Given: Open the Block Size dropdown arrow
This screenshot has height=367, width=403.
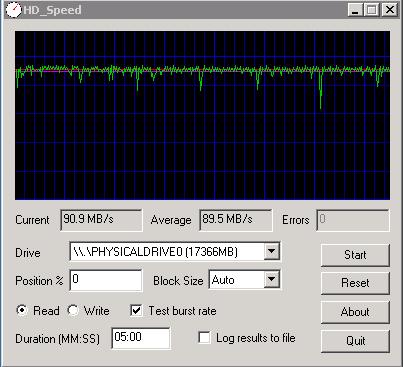Looking at the screenshot, I should (272, 279).
